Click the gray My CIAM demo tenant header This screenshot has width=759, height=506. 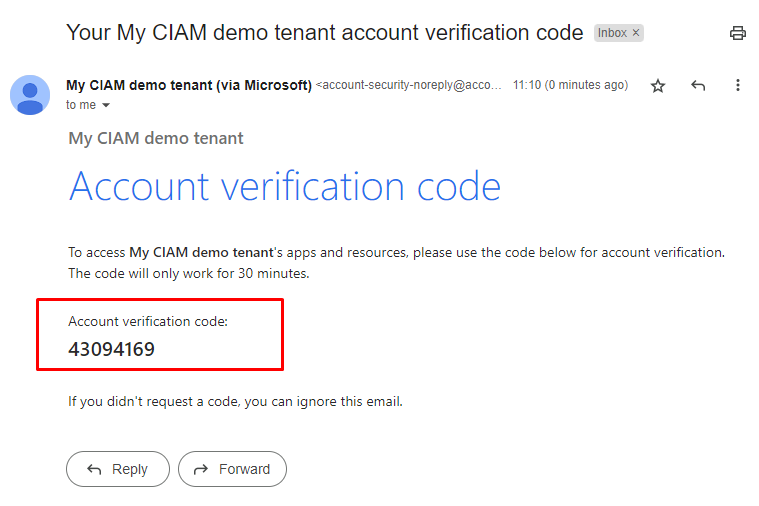(x=155, y=139)
